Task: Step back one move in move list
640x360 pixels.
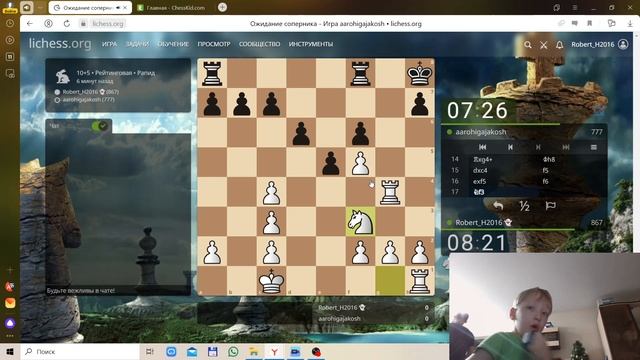Action: click(x=510, y=147)
